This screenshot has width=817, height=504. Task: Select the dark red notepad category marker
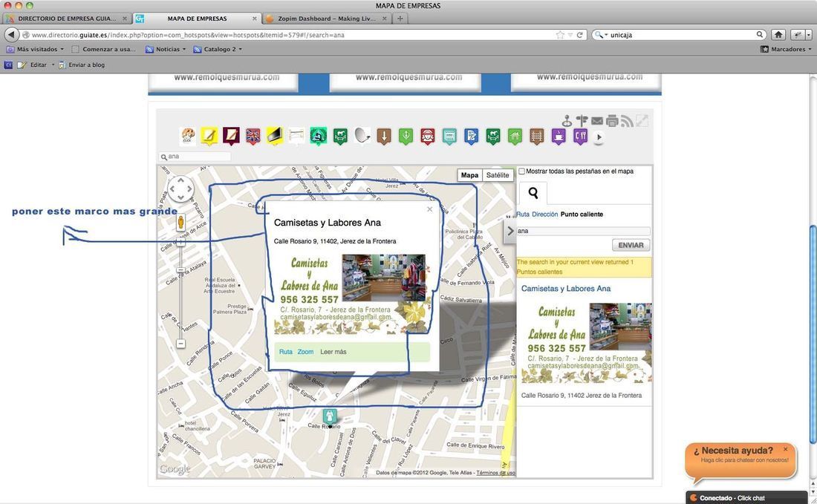(231, 136)
